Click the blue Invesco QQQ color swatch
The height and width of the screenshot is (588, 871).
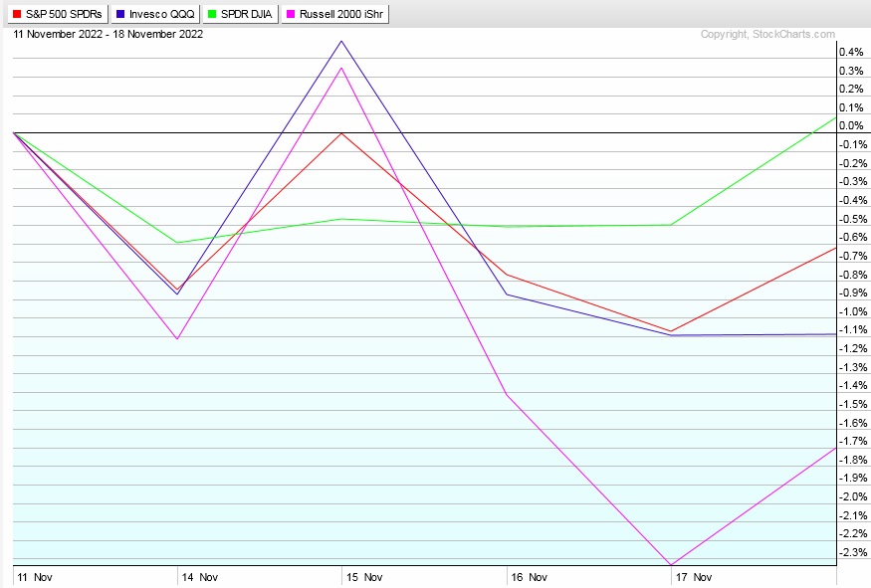click(x=120, y=15)
